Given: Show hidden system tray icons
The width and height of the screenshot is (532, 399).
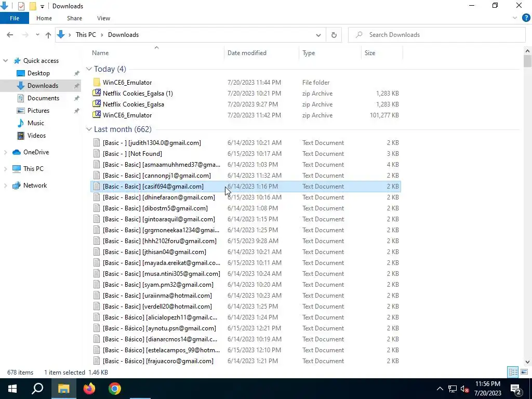Looking at the screenshot, I should click(x=440, y=389).
